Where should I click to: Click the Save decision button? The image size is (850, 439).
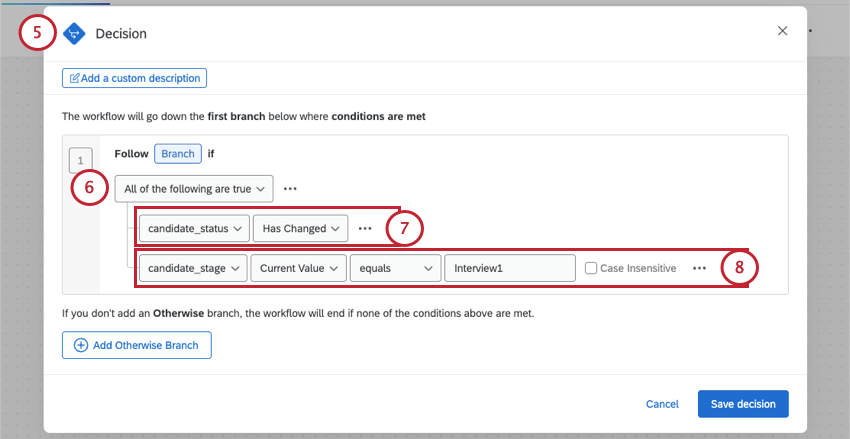pyautogui.click(x=743, y=404)
